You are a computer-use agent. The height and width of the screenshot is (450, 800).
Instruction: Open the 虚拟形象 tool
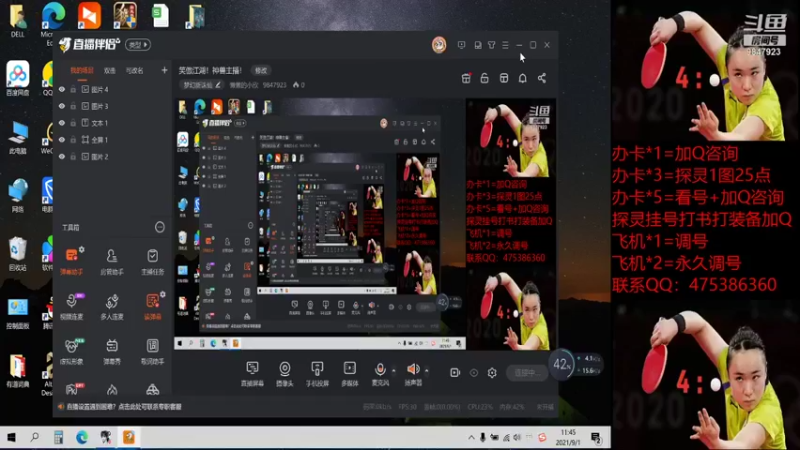pos(71,351)
